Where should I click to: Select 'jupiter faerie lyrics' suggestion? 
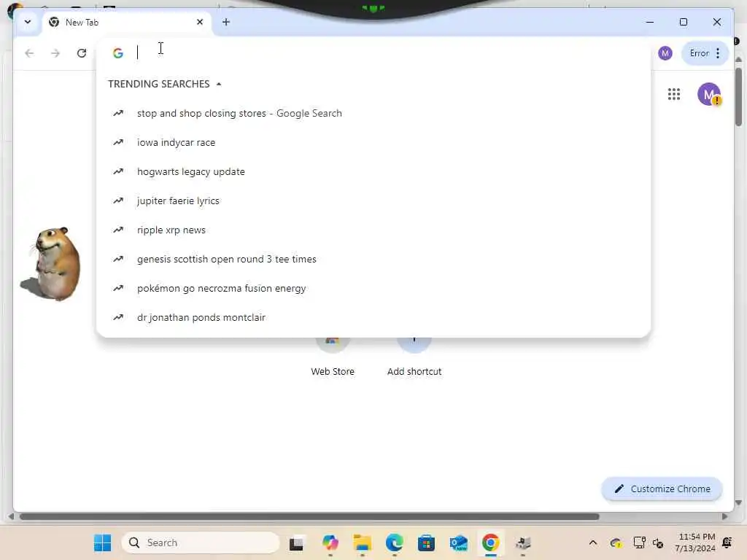[373, 201]
